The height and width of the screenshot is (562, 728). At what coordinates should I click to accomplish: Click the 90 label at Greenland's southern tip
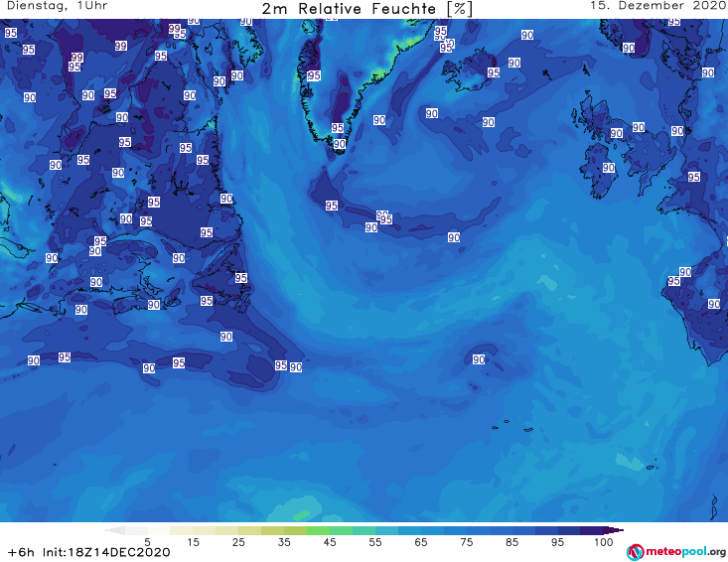[x=340, y=144]
